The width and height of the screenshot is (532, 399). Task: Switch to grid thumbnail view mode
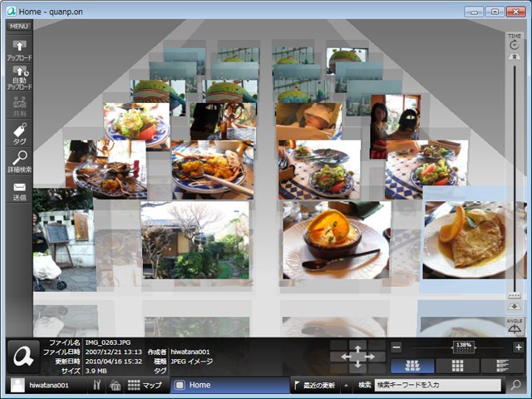pos(457,366)
